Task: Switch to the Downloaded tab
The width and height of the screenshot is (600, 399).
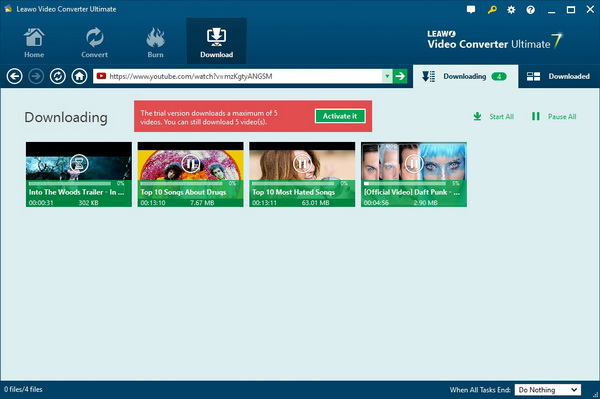Action: click(559, 77)
